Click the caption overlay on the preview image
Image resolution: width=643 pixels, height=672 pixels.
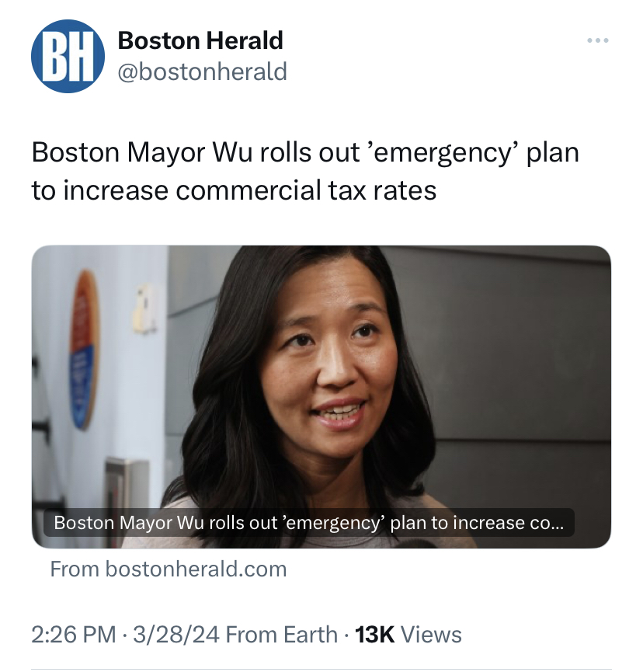point(309,522)
